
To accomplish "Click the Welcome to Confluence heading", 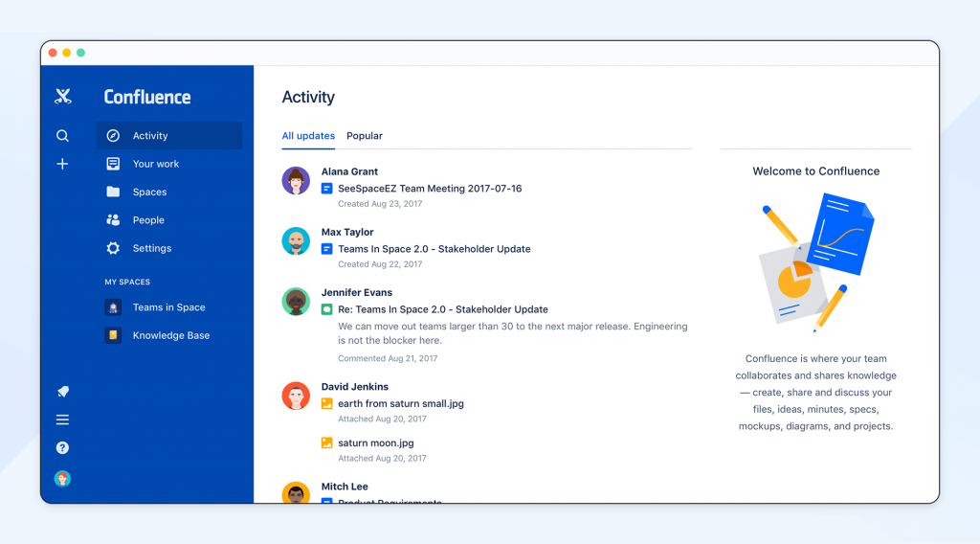I will coord(816,171).
